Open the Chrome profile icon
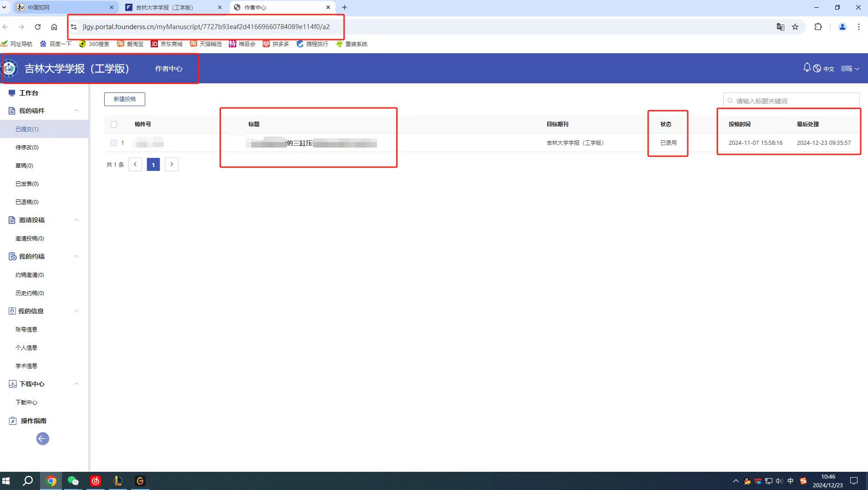Screen dimensions: 868x490 pos(843,27)
